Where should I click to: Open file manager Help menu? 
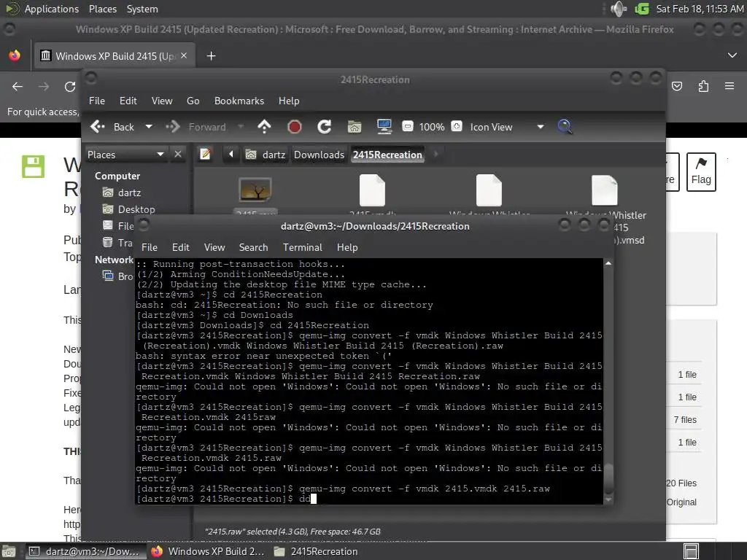tap(289, 101)
